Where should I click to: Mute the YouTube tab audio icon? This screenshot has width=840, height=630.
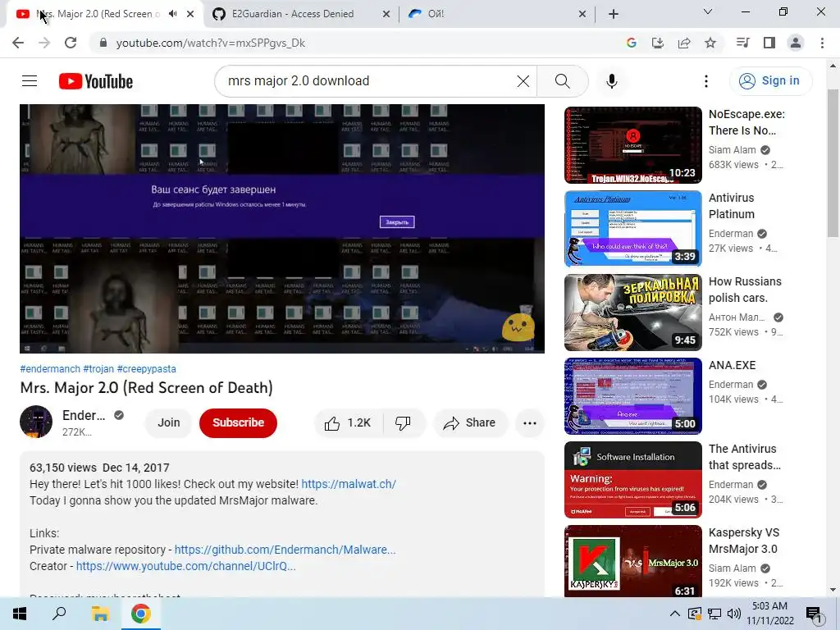tap(172, 14)
